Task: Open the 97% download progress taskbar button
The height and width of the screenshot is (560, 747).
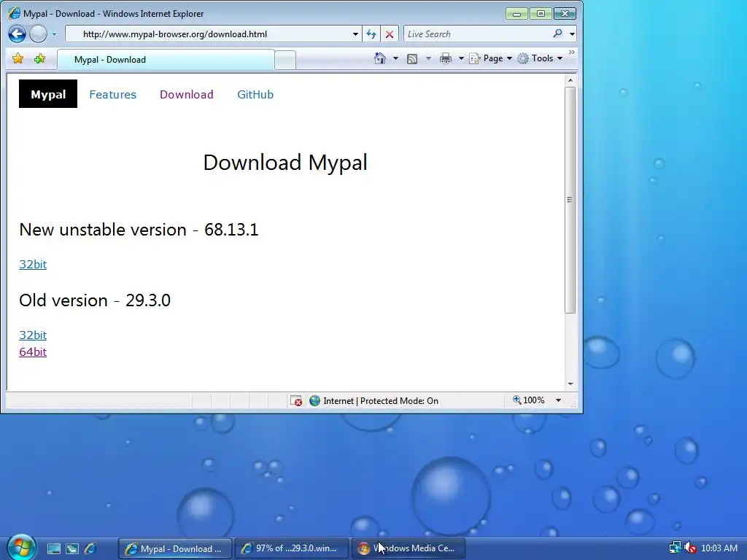Action: [292, 548]
